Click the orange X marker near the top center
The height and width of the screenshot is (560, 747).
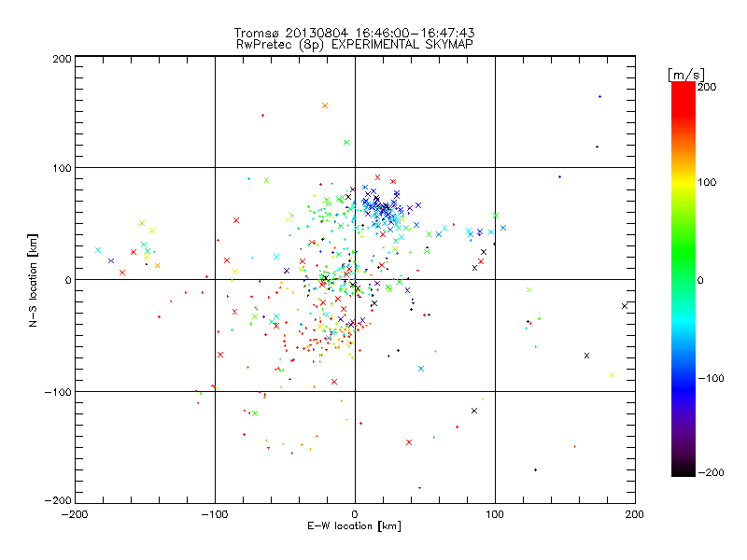pyautogui.click(x=325, y=105)
